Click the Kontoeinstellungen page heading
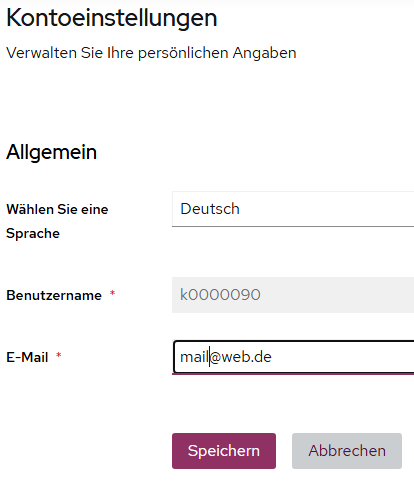 (x=112, y=18)
